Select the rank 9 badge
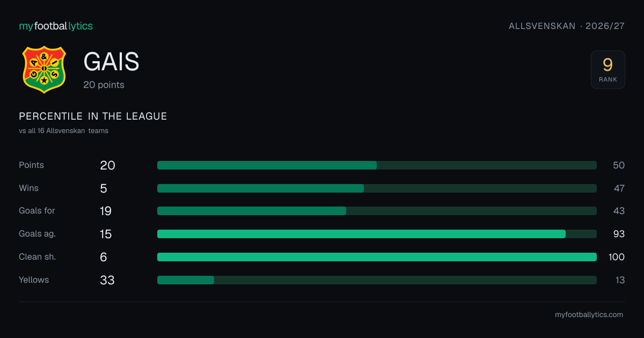Image resolution: width=644 pixels, height=338 pixels. point(608,70)
